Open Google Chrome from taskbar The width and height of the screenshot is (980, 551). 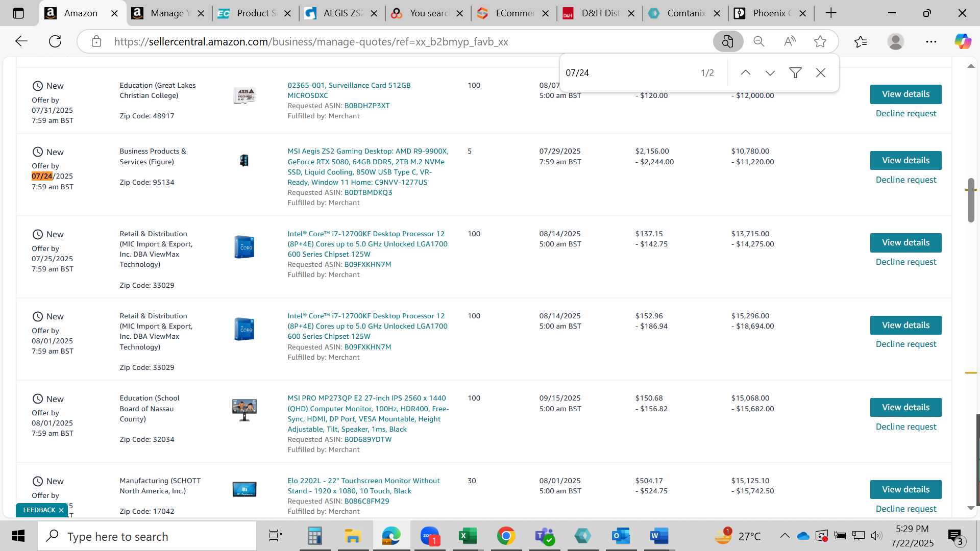506,536
